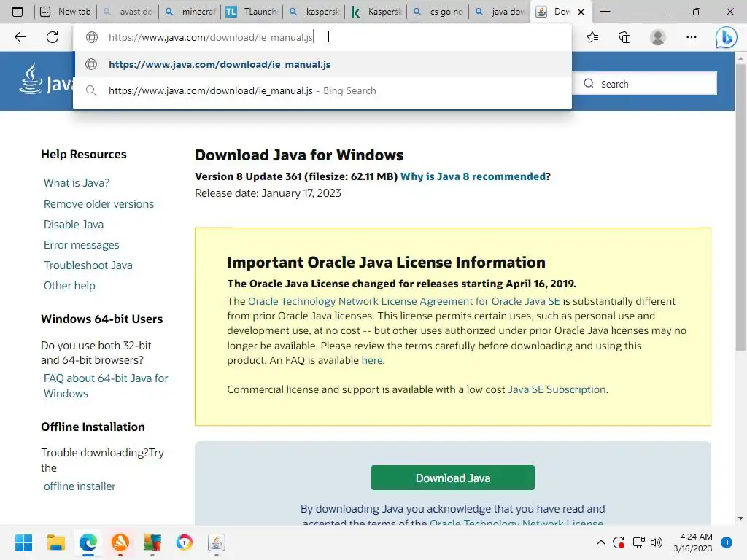Reload the page with refresh icon
This screenshot has width=747, height=560.
pyautogui.click(x=53, y=37)
